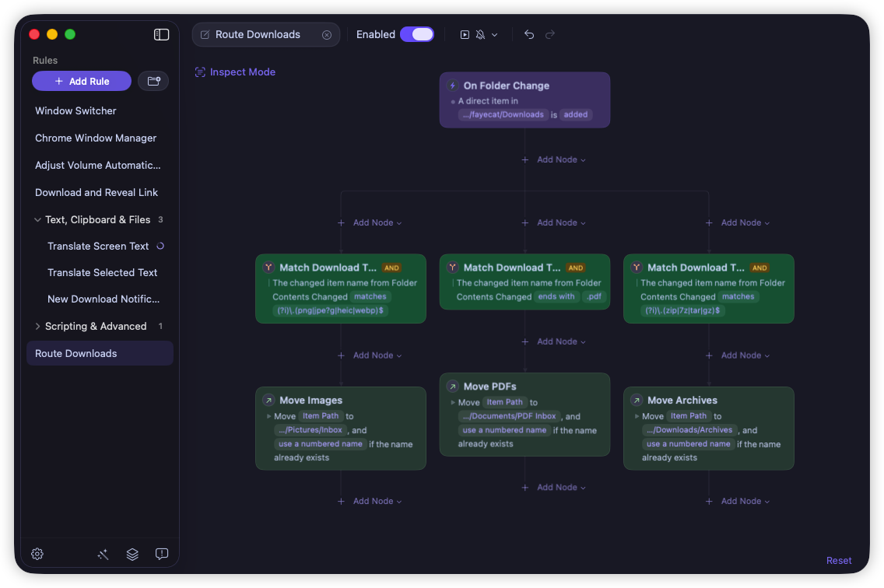
Task: Click the .pdf value chip
Action: (594, 296)
